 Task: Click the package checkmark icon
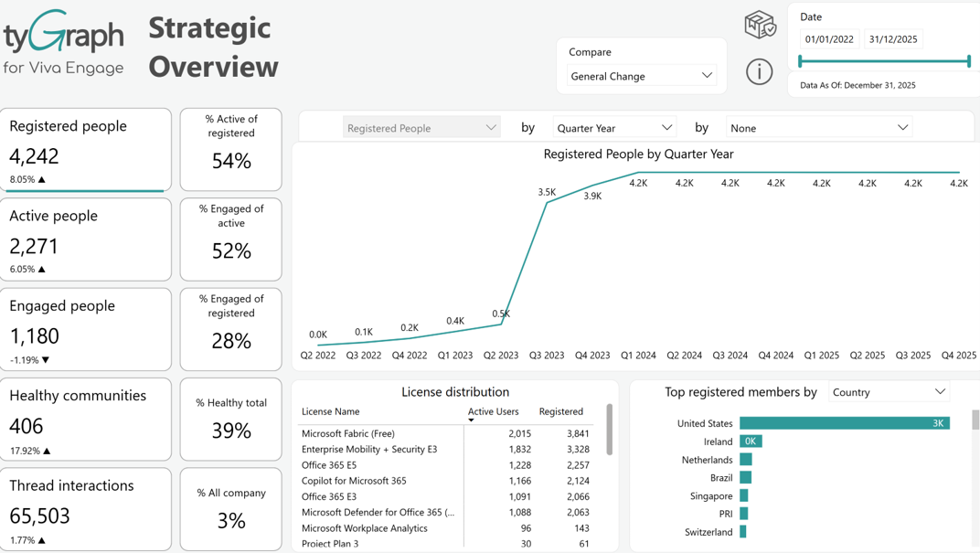tap(760, 25)
